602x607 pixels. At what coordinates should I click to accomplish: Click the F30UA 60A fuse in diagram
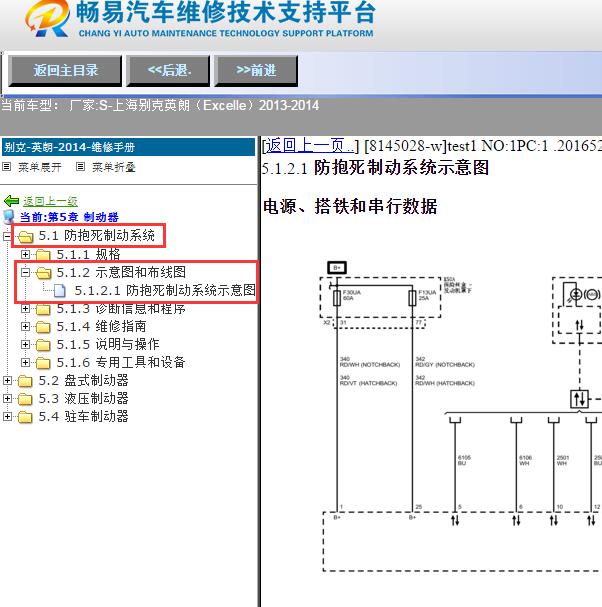coord(337,298)
